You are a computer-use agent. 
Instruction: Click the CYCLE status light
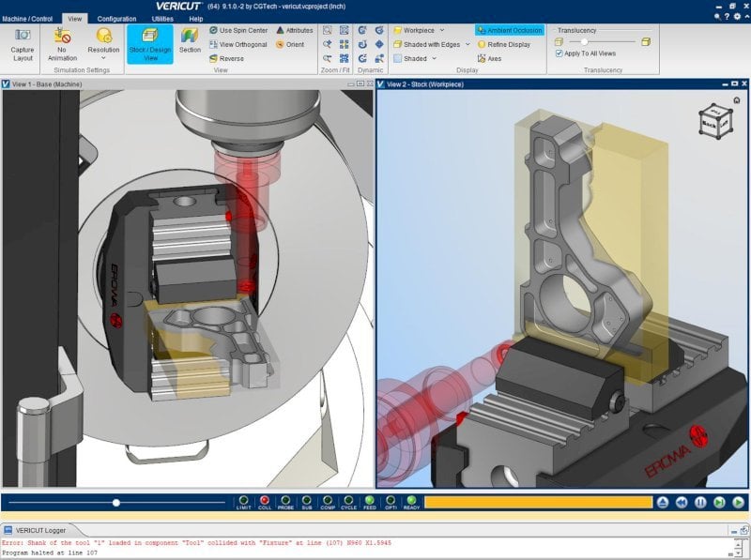click(x=348, y=500)
